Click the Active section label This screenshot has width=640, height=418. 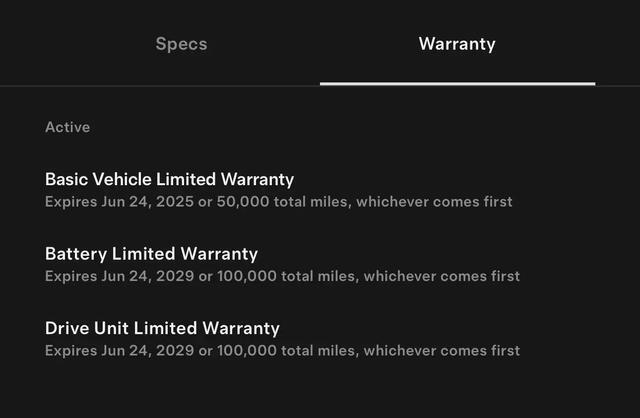click(67, 127)
